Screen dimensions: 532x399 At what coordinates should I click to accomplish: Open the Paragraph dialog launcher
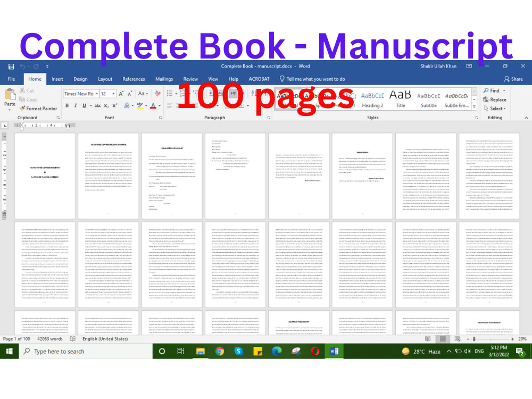269,118
